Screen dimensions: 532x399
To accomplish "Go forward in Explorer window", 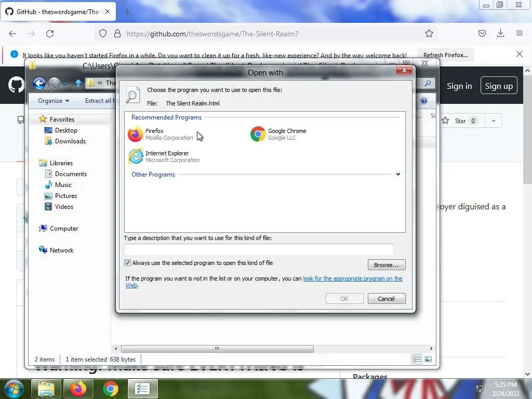I will tap(54, 83).
